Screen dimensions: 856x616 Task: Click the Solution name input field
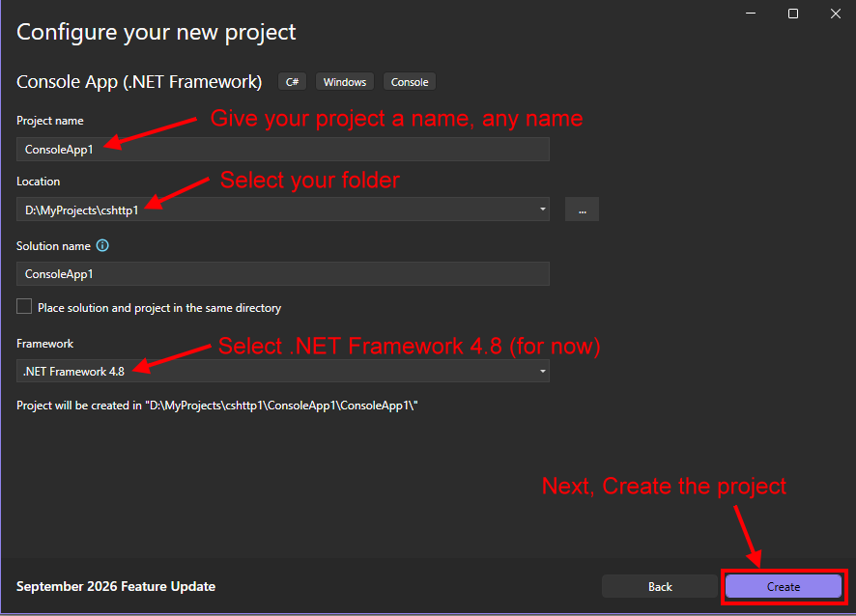283,274
